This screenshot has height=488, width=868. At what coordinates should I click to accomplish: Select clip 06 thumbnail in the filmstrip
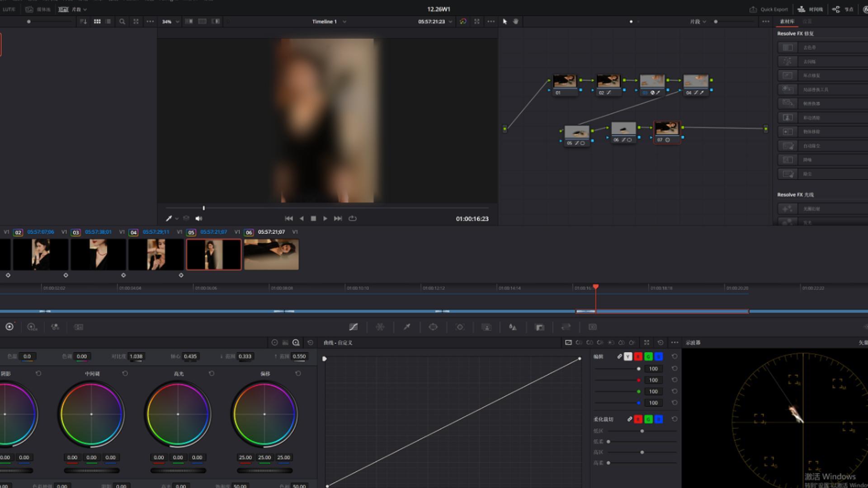coord(271,255)
